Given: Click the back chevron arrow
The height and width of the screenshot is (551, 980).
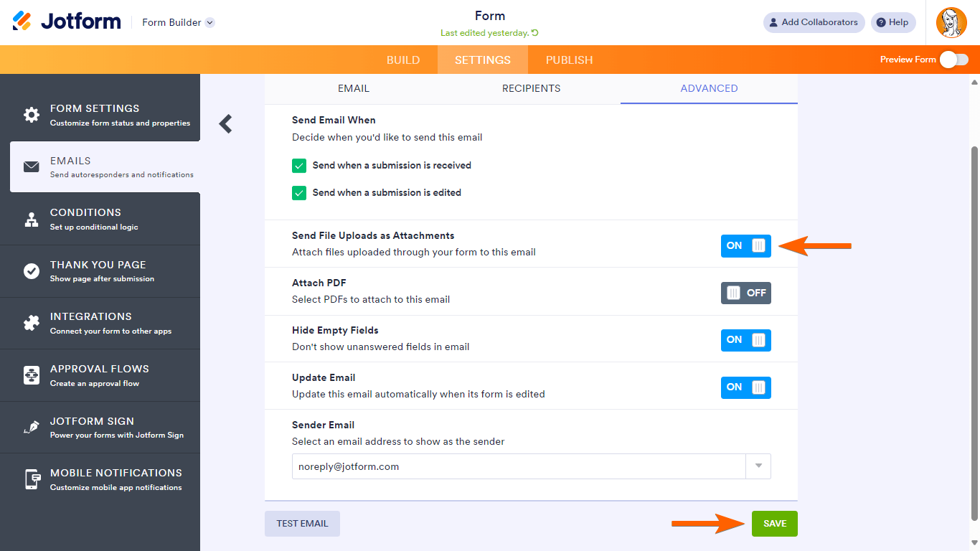Looking at the screenshot, I should click(226, 124).
